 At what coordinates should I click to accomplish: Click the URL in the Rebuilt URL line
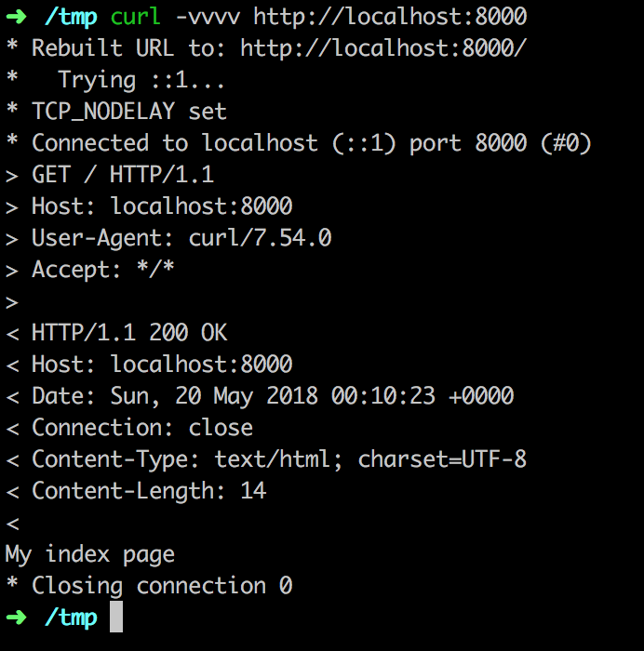point(383,48)
